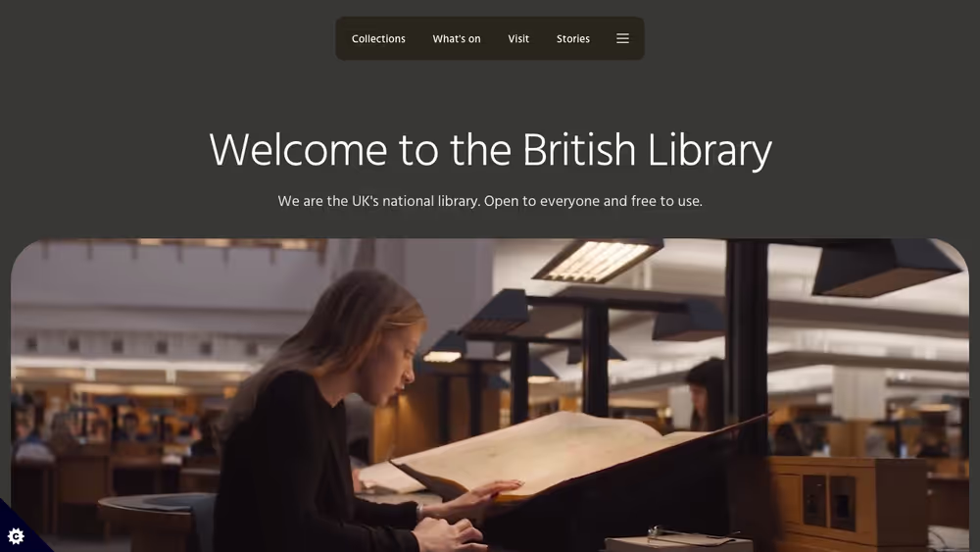Click the reading room hero video
This screenshot has height=552, width=980.
[490, 395]
